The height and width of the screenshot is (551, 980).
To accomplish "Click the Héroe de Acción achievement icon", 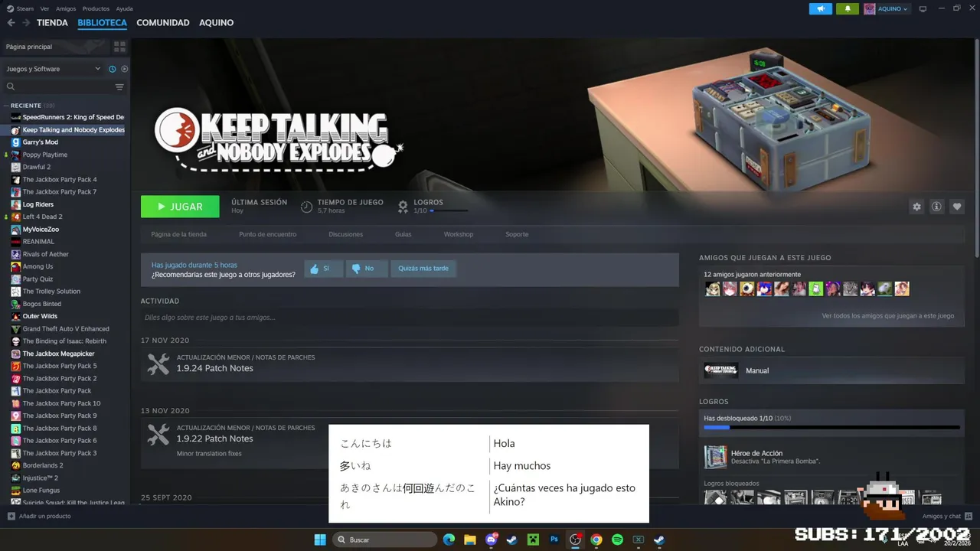I will [x=715, y=457].
